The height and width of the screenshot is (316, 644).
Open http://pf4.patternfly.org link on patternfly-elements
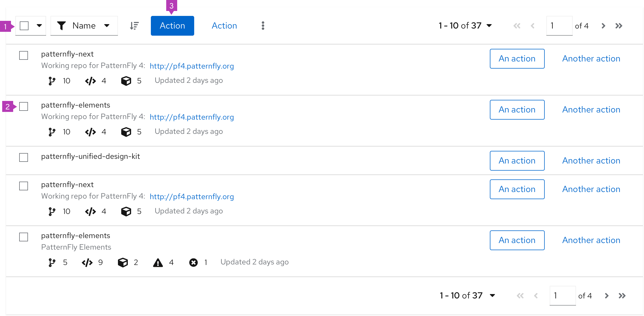point(192,117)
